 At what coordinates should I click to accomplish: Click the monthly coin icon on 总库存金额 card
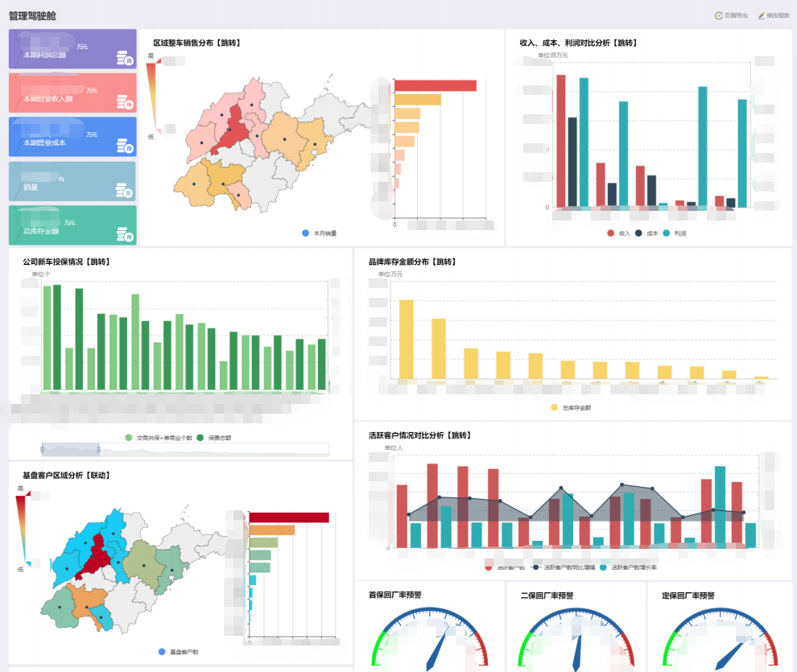coord(125,234)
